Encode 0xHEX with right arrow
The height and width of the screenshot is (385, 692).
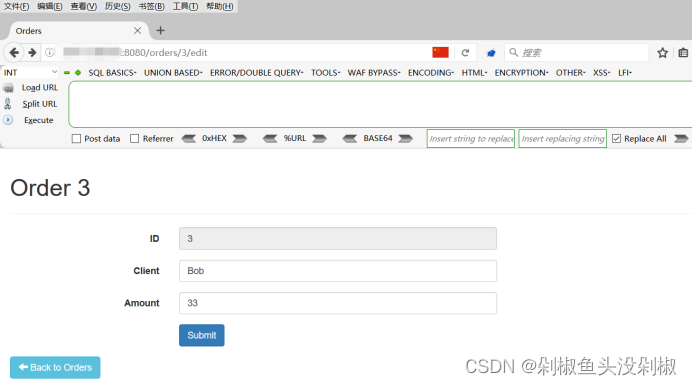(240, 139)
